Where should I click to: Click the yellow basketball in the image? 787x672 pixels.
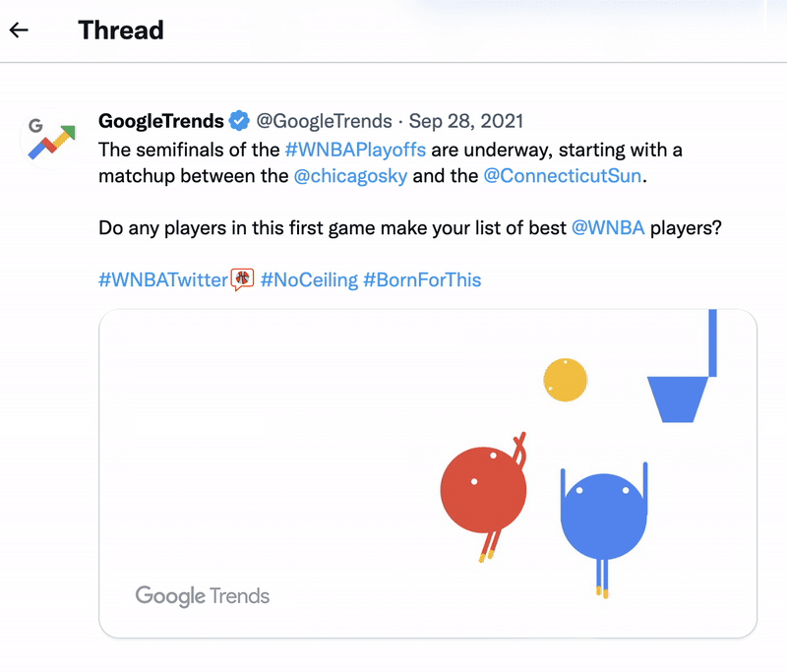565,380
